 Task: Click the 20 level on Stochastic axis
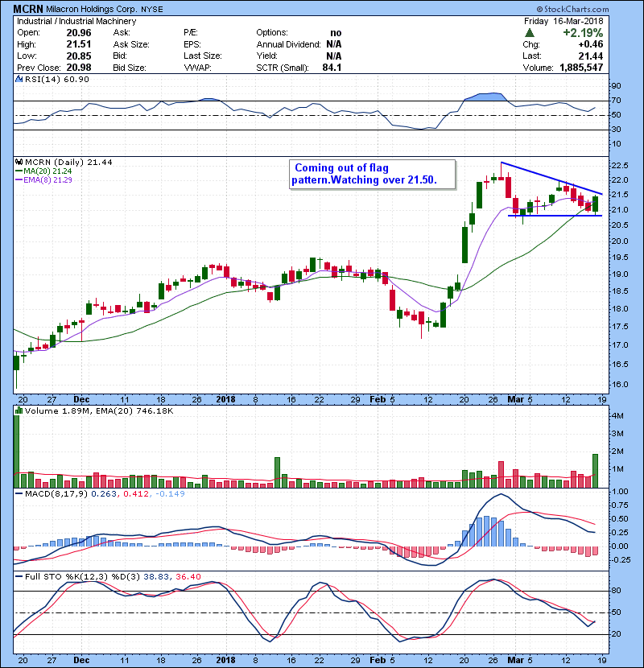(x=617, y=634)
